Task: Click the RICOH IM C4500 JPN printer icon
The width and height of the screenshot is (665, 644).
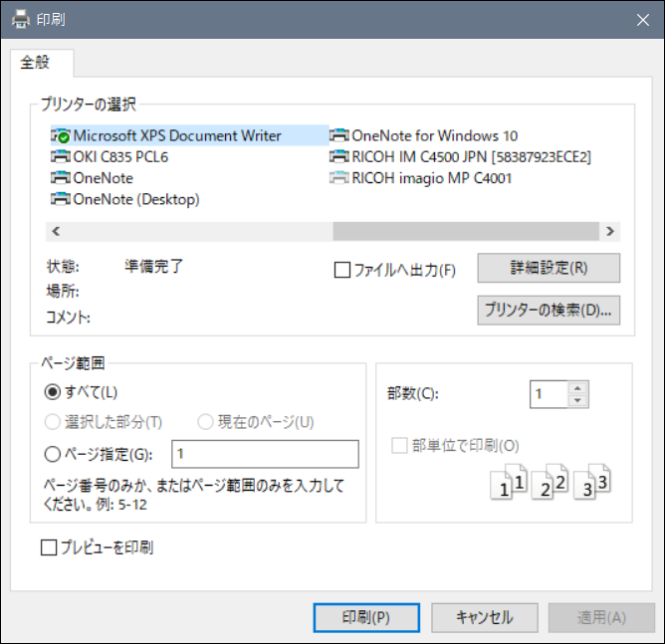Action: 339,157
